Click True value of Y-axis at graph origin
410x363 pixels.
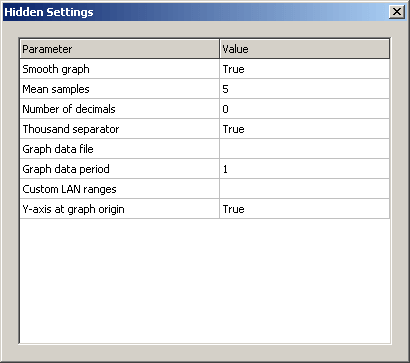304,209
